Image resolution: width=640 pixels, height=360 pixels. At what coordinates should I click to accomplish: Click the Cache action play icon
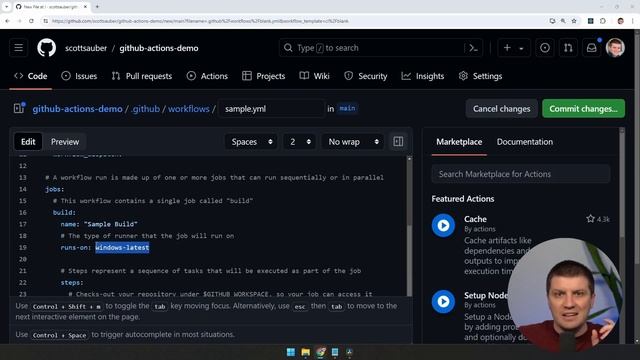tap(443, 225)
